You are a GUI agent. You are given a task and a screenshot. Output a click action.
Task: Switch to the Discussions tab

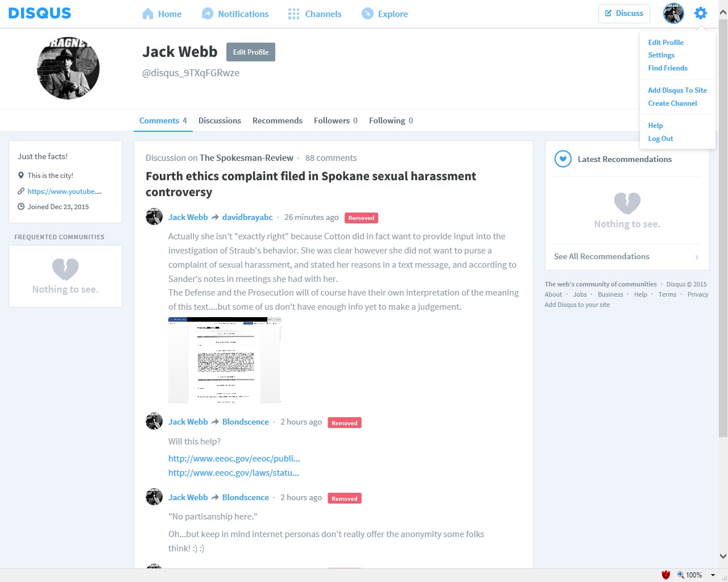coord(220,120)
